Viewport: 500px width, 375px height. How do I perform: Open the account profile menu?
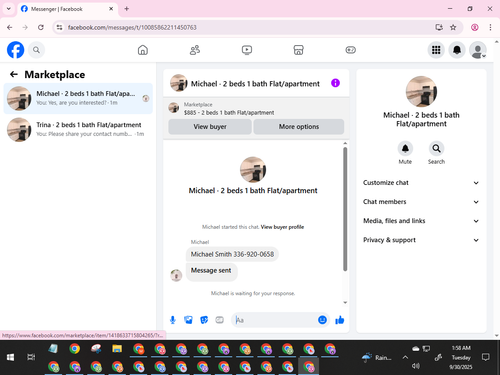coord(478,50)
